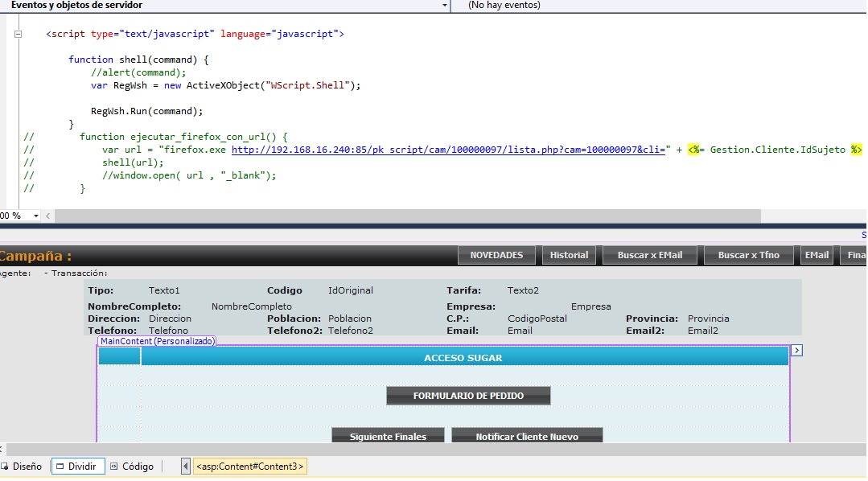The height and width of the screenshot is (481, 868).
Task: Click the Campaña : heading text
Action: [35, 257]
